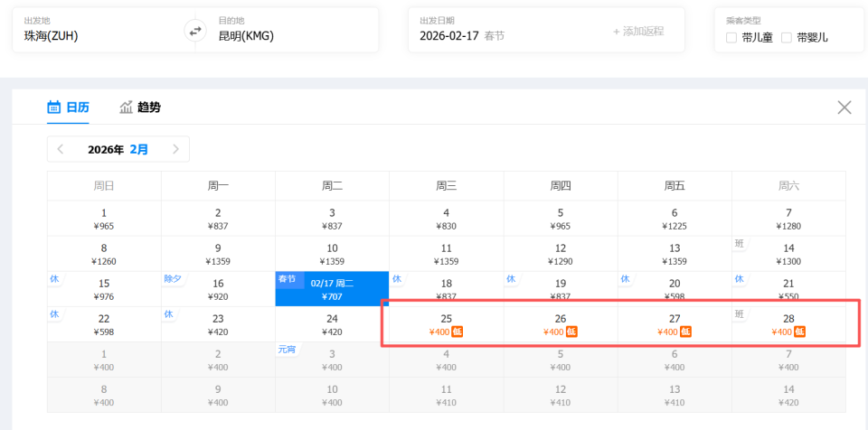This screenshot has height=430, width=868.
Task: Select February 20 priced ¥598
Action: pyautogui.click(x=675, y=289)
